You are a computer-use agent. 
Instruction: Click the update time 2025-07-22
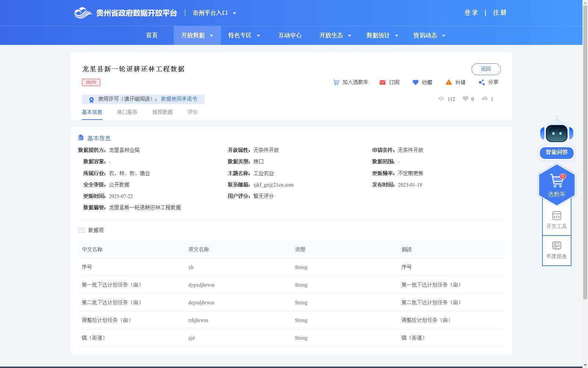pos(121,196)
